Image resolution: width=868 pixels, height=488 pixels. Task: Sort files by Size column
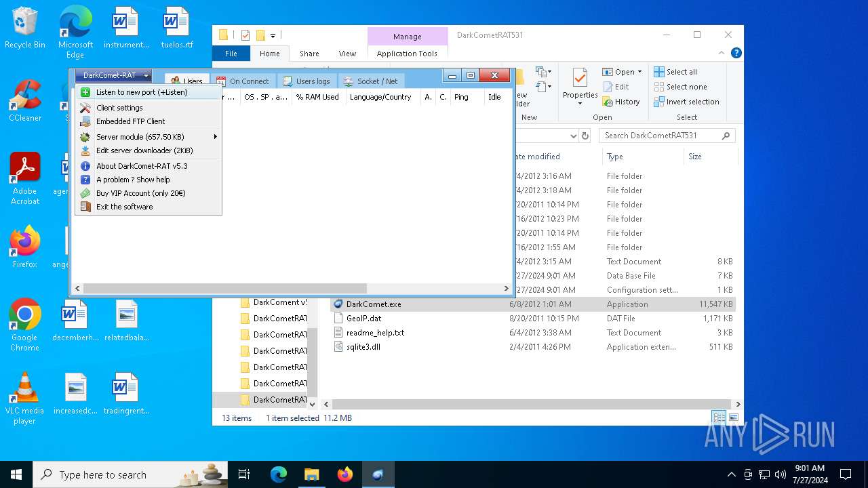pyautogui.click(x=709, y=157)
